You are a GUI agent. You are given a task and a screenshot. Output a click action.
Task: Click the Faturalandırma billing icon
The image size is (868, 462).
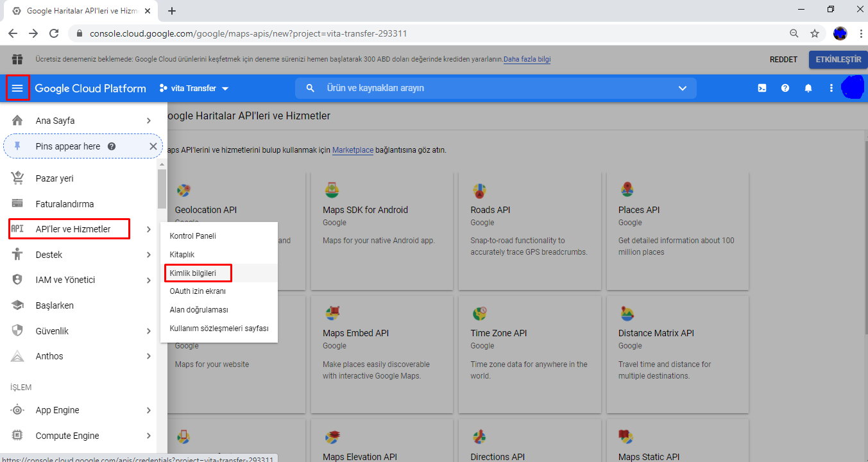[x=17, y=204]
